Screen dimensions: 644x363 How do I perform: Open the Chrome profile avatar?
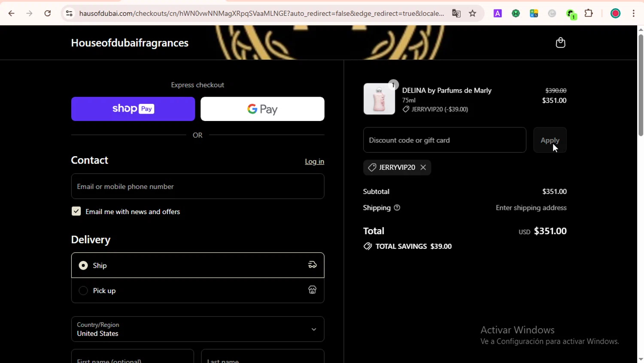point(616,13)
